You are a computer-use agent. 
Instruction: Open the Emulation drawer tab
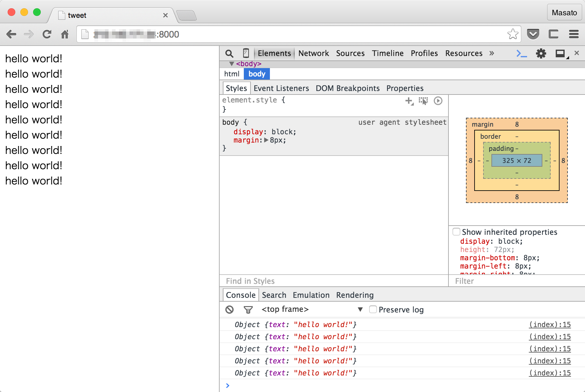311,295
